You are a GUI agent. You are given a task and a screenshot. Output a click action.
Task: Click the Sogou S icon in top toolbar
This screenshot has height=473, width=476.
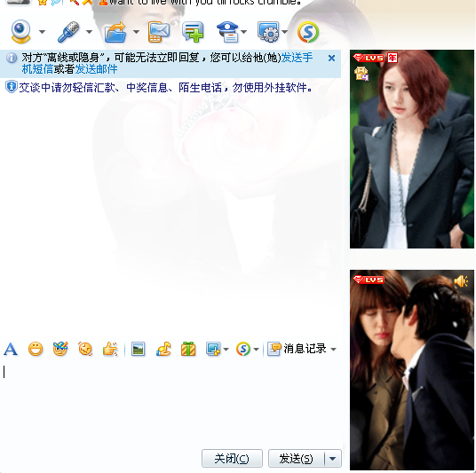click(x=308, y=32)
